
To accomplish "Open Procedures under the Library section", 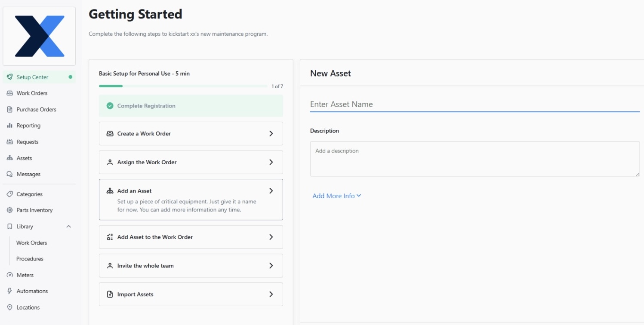I will (30, 258).
